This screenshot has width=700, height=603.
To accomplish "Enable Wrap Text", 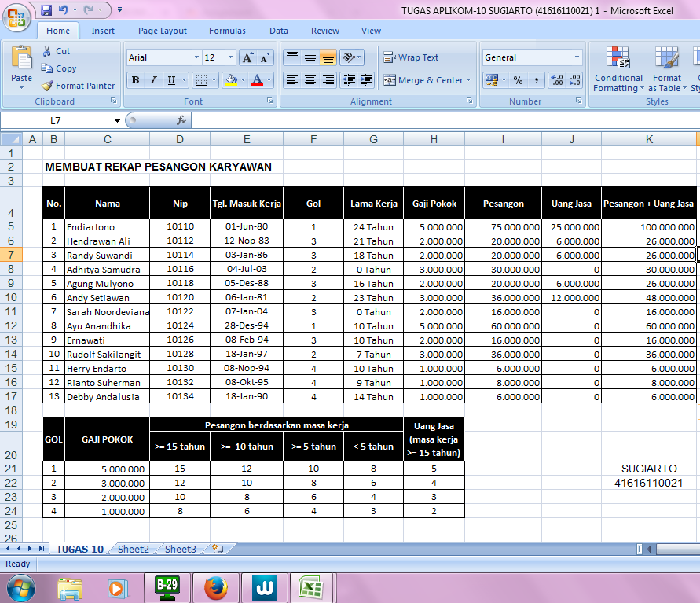I will [411, 57].
